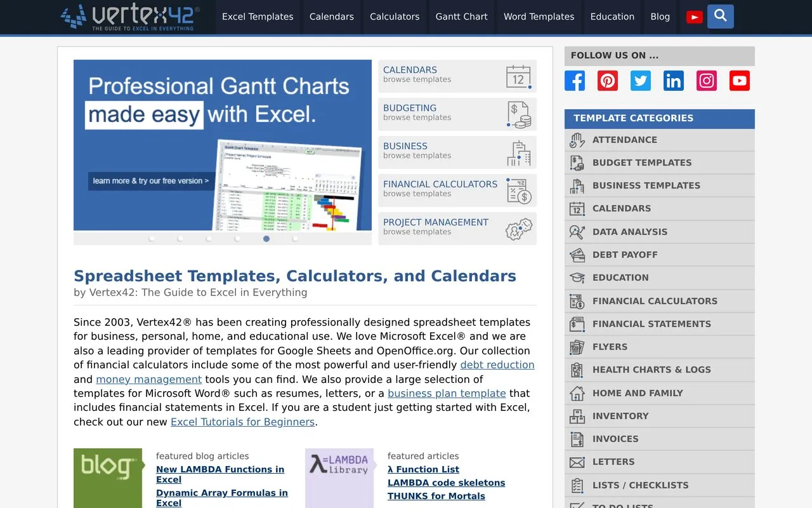Open the Excel Templates menu

(258, 17)
